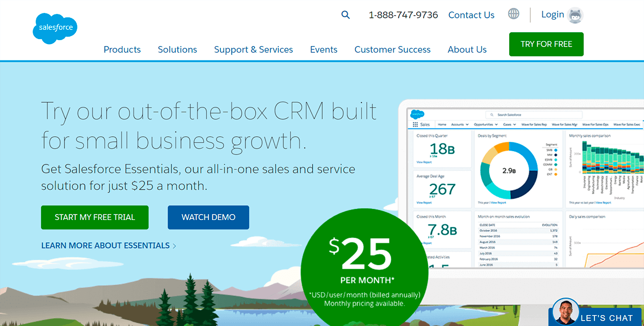Click View Report under Closed this Quarter

pyautogui.click(x=424, y=162)
